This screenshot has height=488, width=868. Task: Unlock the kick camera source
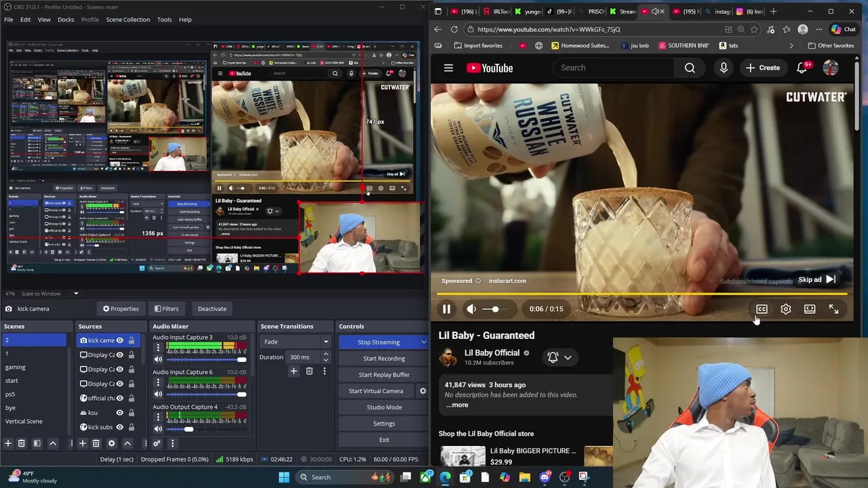[x=131, y=340]
